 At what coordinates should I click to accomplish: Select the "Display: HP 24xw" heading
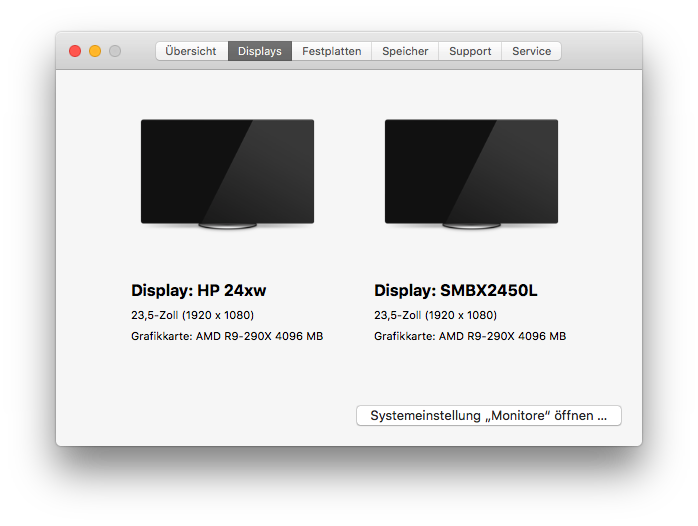point(199,291)
